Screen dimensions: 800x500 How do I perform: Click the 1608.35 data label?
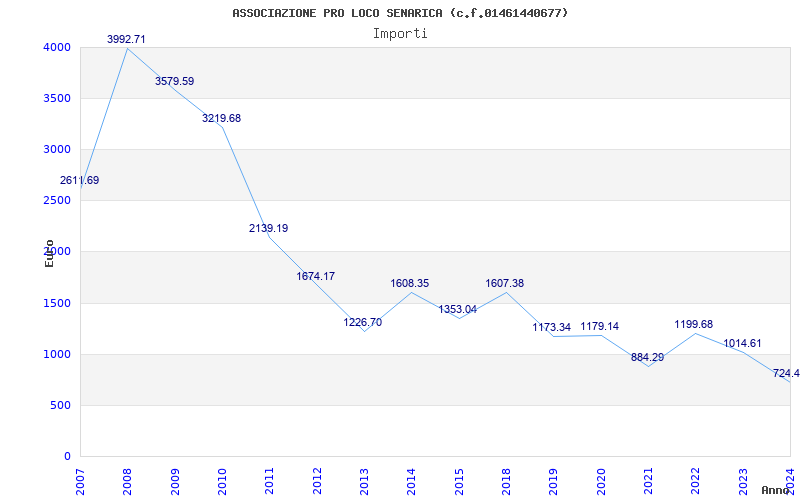tap(410, 283)
